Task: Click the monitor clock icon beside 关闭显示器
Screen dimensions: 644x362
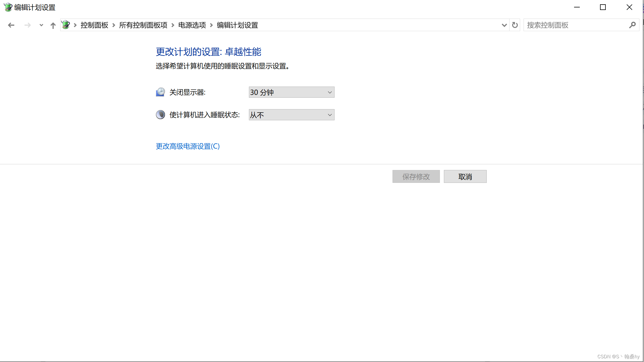Action: [160, 92]
